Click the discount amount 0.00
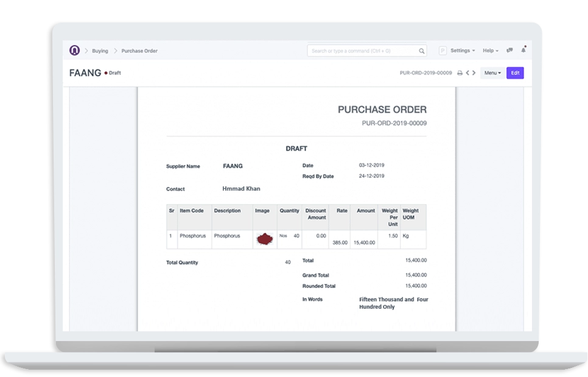This screenshot has height=377, width=588. point(321,236)
